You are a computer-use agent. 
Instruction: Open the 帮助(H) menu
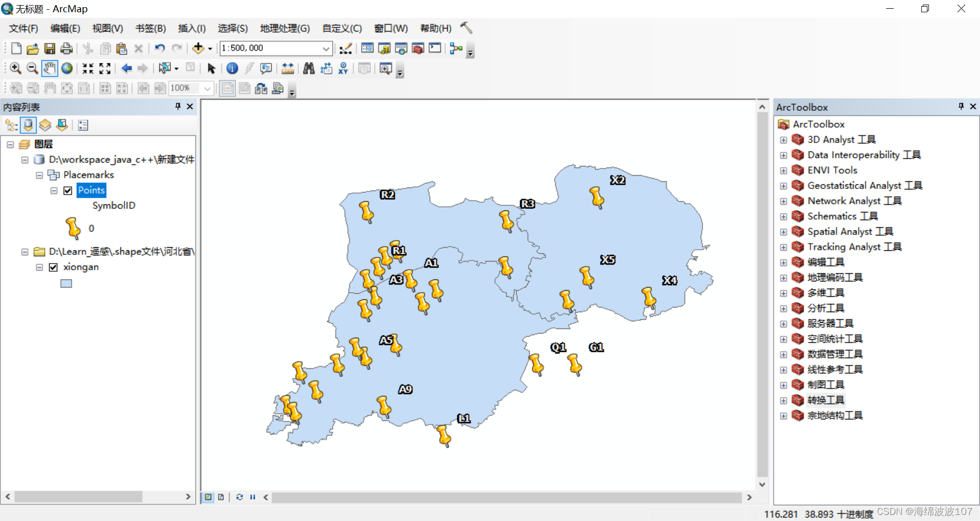(x=436, y=29)
